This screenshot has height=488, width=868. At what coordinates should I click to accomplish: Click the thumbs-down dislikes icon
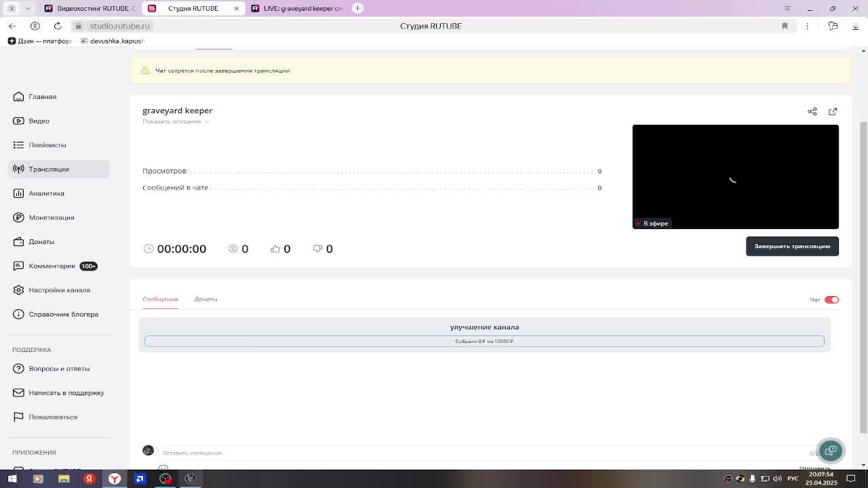pyautogui.click(x=317, y=249)
